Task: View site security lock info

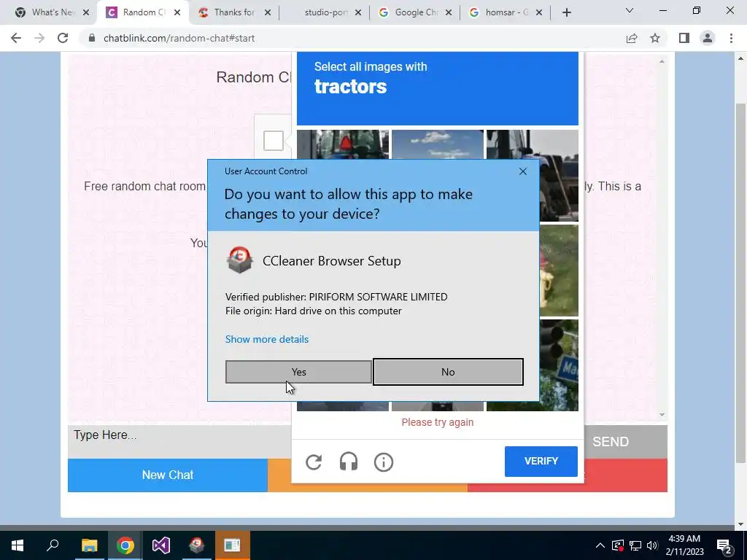Action: 92,38
